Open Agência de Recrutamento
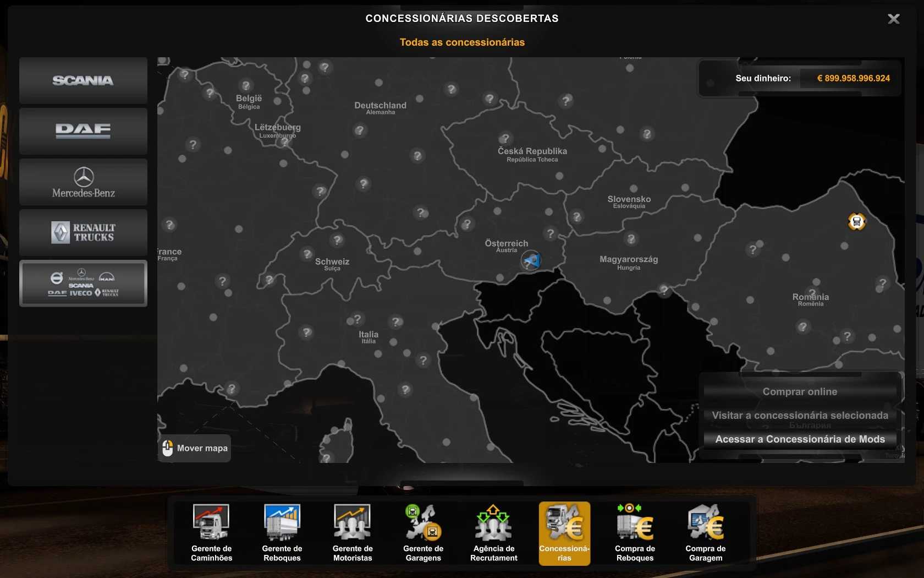This screenshot has height=578, width=924. click(493, 533)
